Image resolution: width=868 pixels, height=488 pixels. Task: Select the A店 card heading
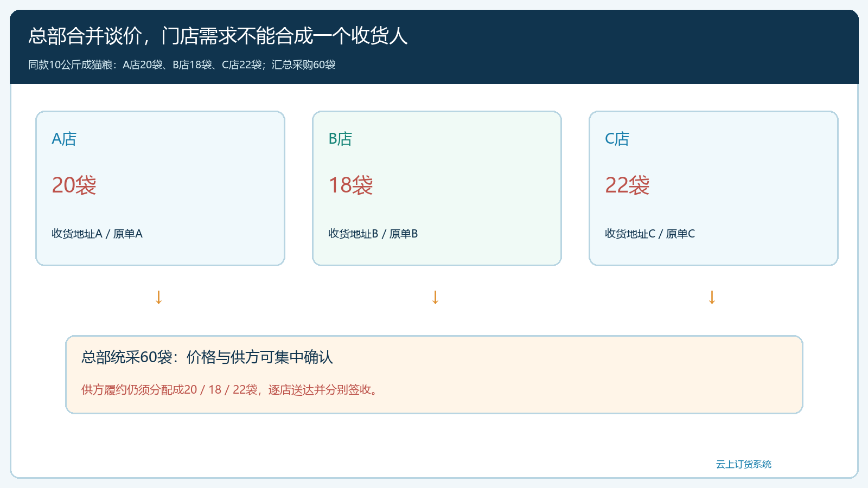(64, 139)
